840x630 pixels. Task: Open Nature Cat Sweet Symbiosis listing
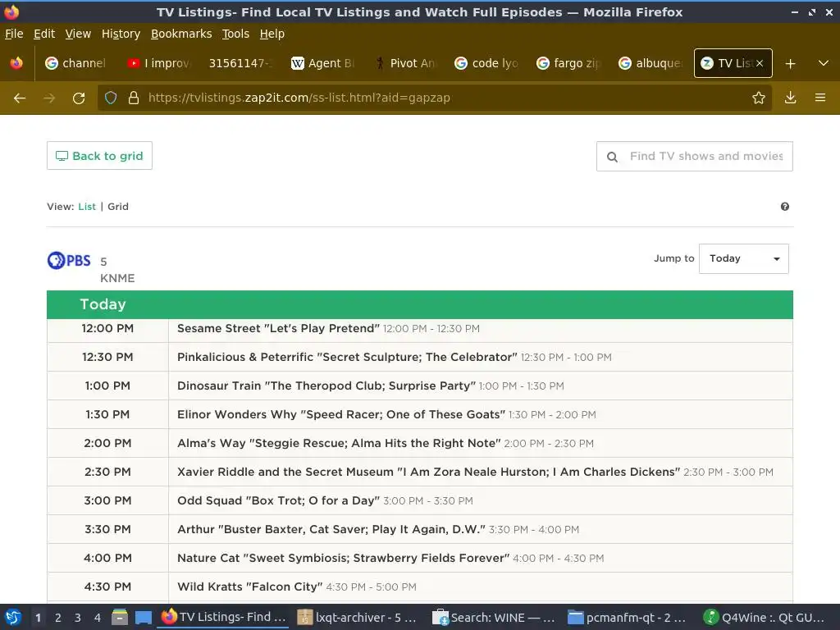(344, 558)
